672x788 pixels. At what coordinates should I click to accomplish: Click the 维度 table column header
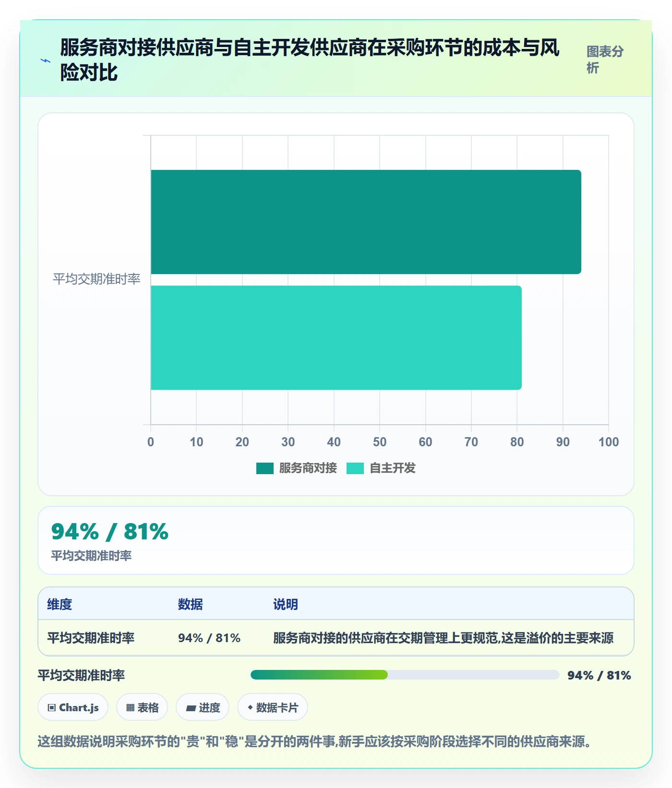click(x=60, y=604)
